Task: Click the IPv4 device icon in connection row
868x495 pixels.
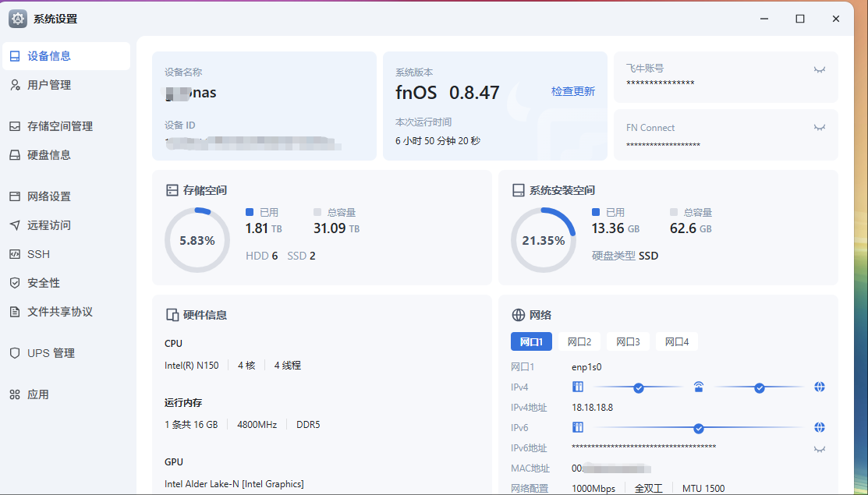Action: (578, 387)
